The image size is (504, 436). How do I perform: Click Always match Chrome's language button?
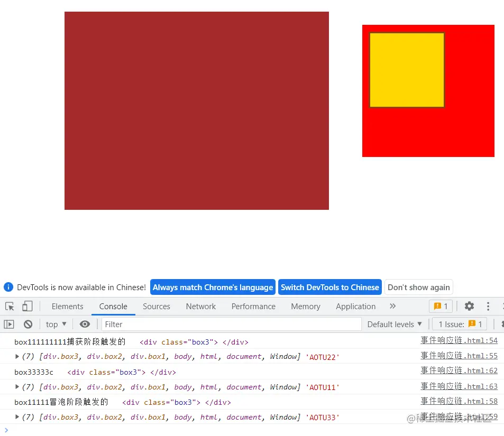point(213,287)
